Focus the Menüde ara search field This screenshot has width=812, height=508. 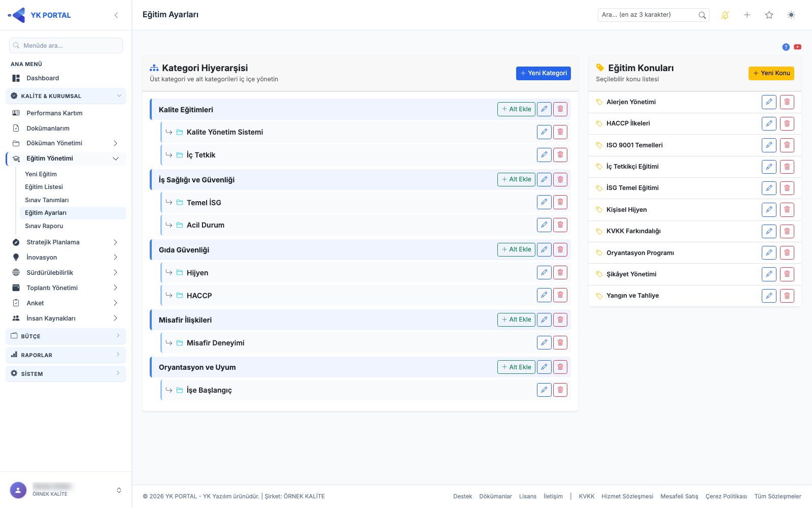pos(66,46)
